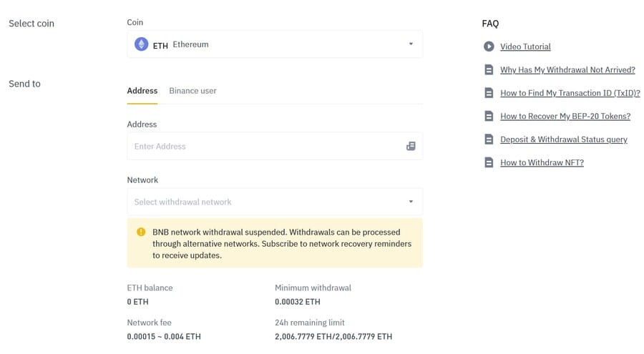Open How to Withdraw NFT link
Viewport: 644px width, 354px height.
[542, 162]
